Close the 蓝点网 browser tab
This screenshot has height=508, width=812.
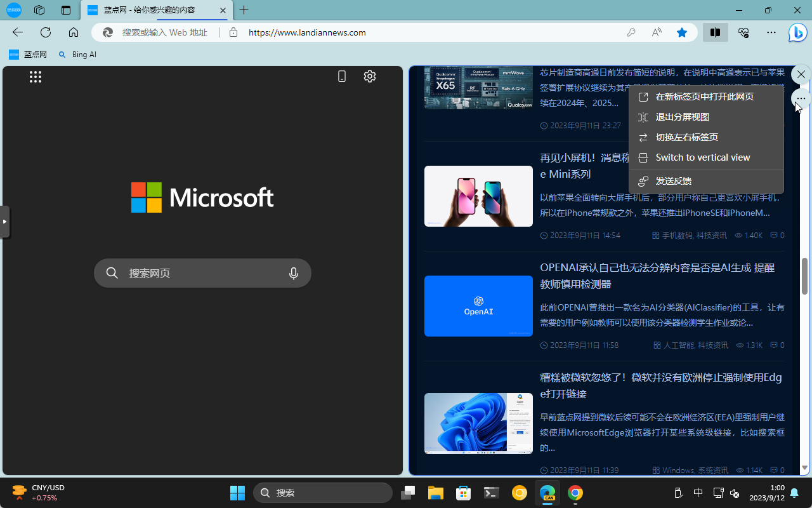223,10
